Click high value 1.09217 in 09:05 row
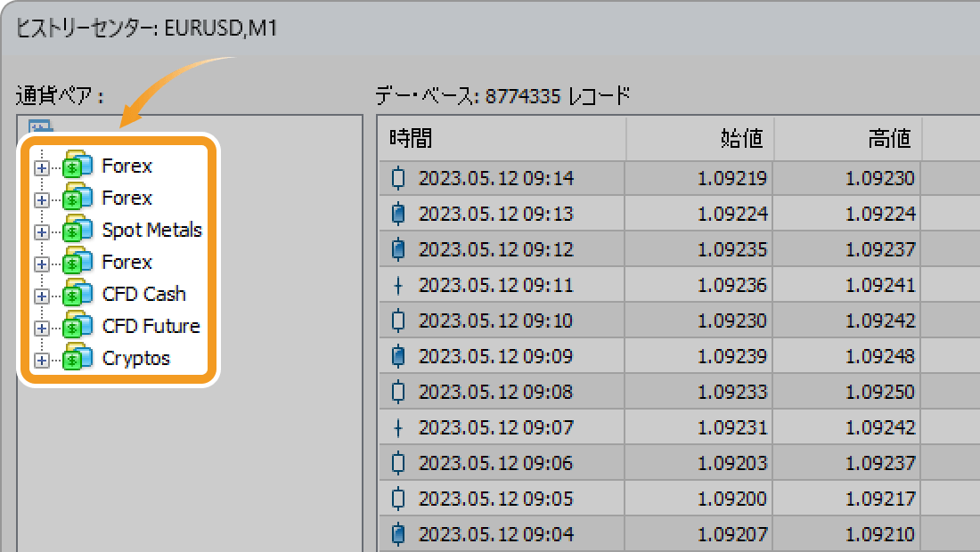The width and height of the screenshot is (980, 552). [880, 499]
